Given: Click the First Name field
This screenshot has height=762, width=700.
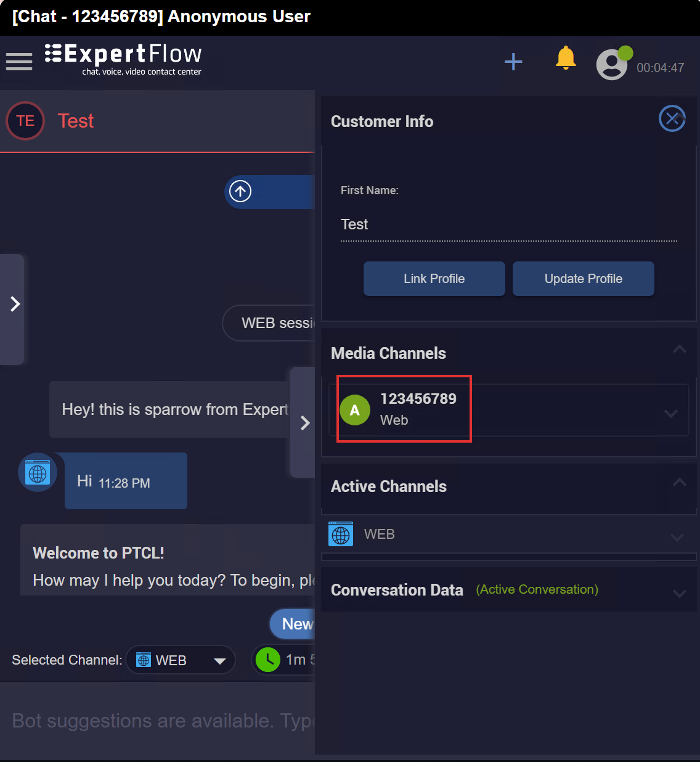Looking at the screenshot, I should coord(508,224).
